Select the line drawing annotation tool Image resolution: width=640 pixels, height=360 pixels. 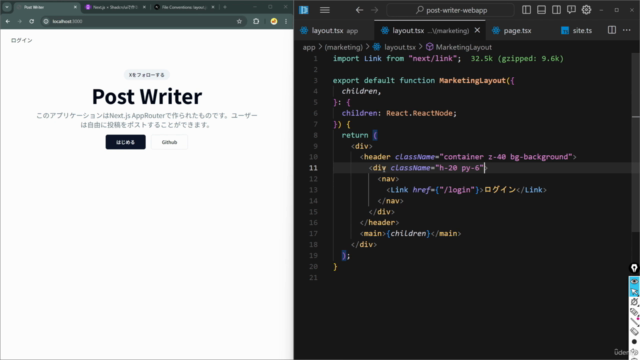tap(634, 322)
